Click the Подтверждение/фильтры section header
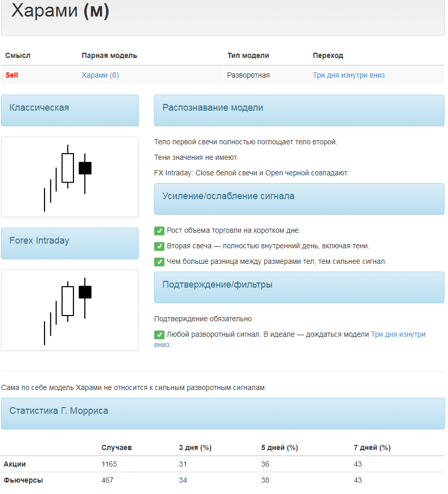The width and height of the screenshot is (448, 494). click(300, 288)
